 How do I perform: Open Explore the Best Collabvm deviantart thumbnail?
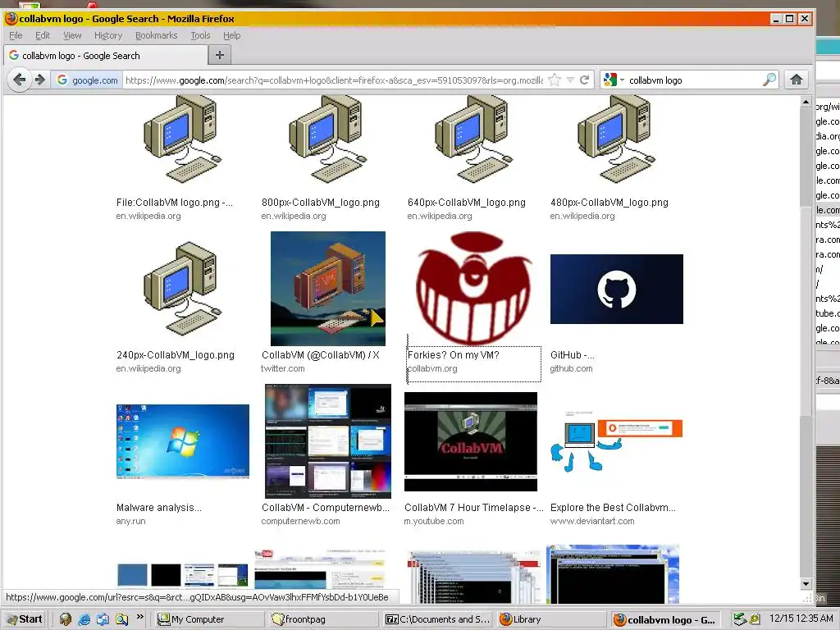pyautogui.click(x=616, y=441)
